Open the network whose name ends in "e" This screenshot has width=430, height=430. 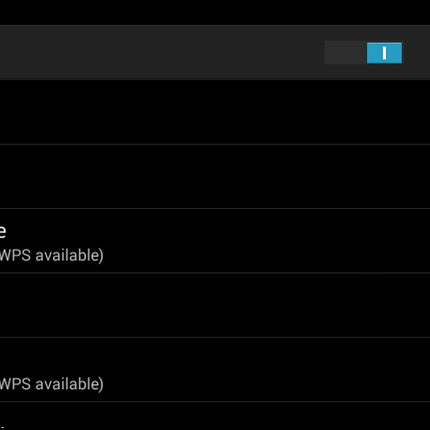click(x=215, y=241)
